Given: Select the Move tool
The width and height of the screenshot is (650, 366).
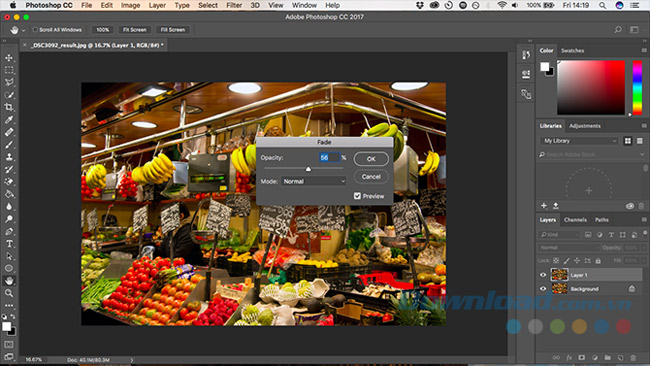Looking at the screenshot, I should pos(9,58).
